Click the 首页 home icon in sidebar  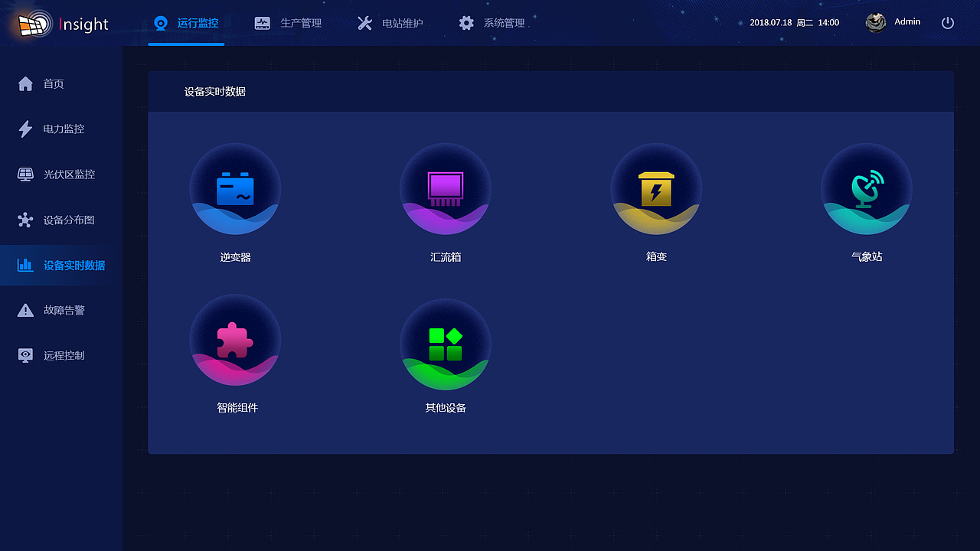pos(26,83)
